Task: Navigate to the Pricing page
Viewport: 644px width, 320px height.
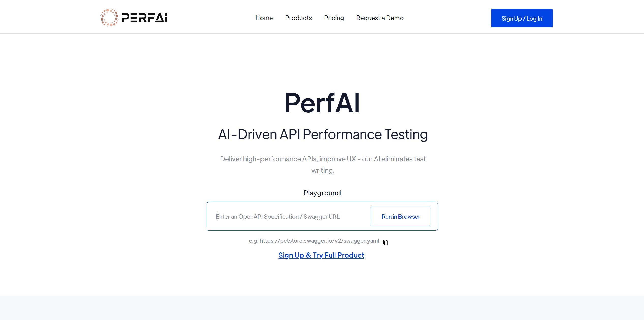Action: click(334, 18)
